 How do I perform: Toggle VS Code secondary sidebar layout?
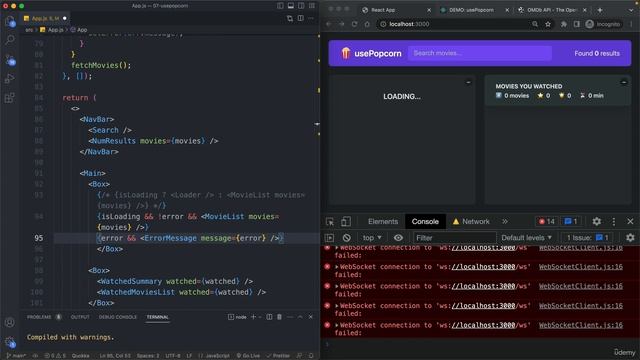click(x=301, y=6)
